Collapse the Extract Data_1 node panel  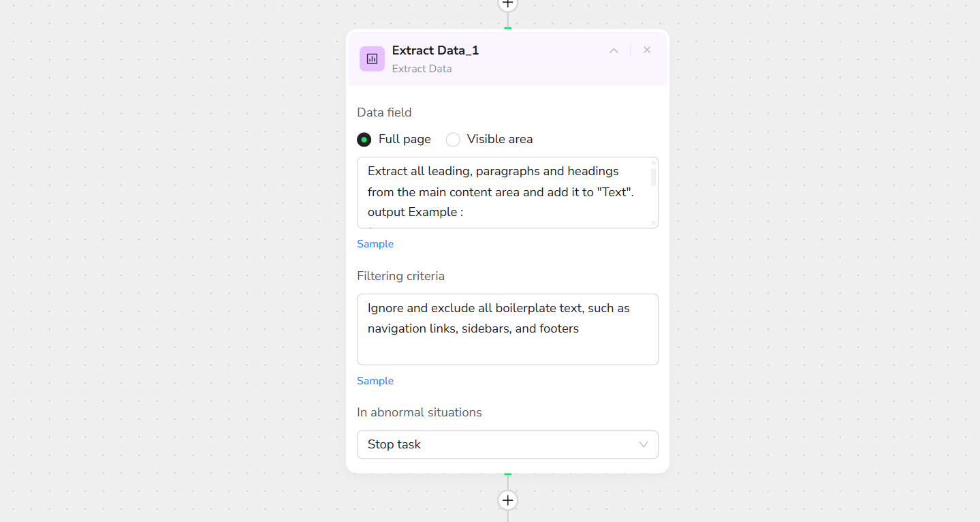(614, 50)
